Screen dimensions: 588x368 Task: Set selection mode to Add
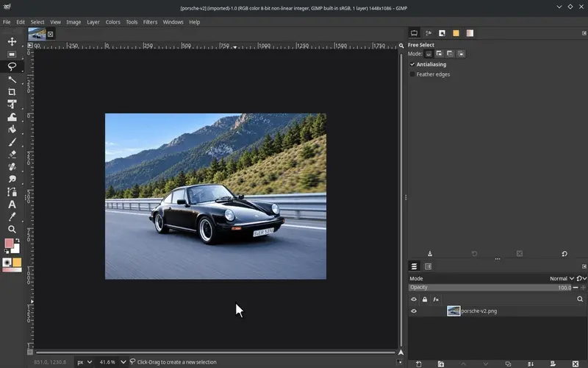tap(439, 54)
